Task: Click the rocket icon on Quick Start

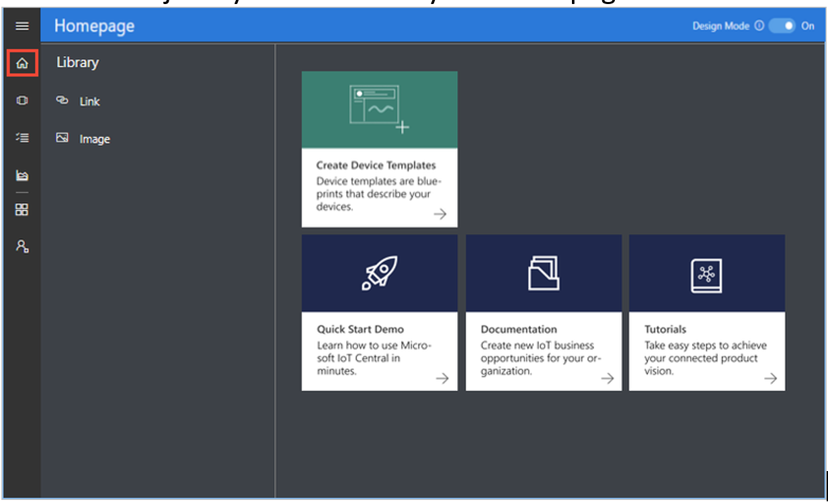Action: pos(380,273)
